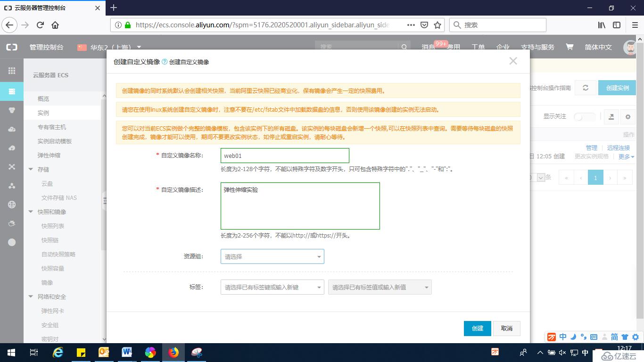Click the Firefox reload button

pyautogui.click(x=40, y=25)
